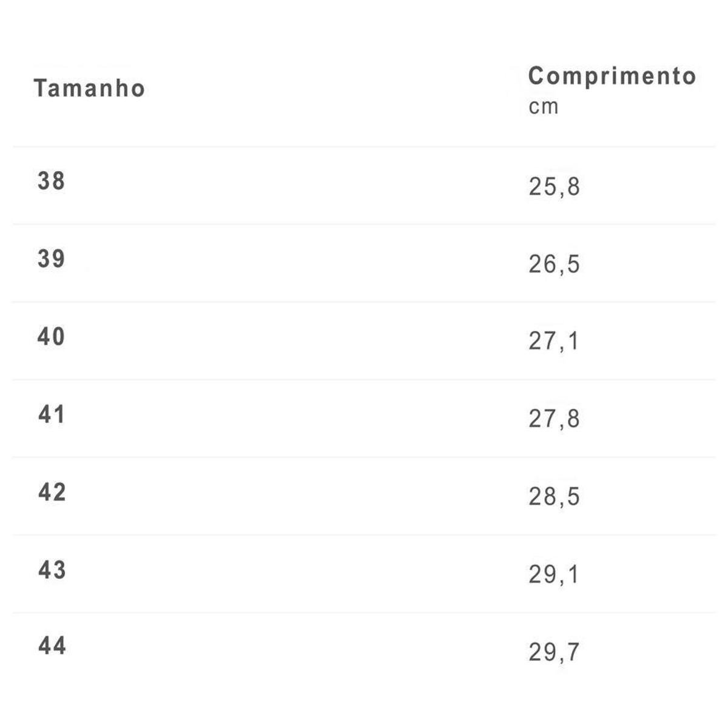
Task: Click the 25,8 length value
Action: coord(554,187)
